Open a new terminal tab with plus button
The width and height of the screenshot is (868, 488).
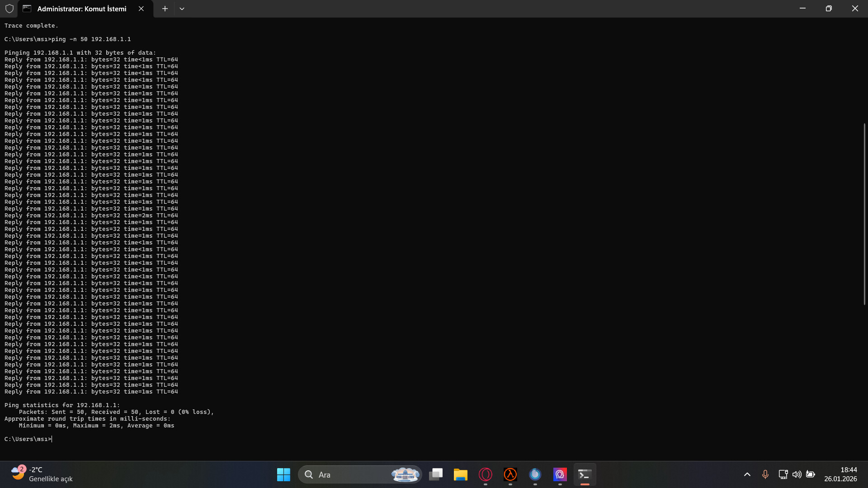coord(165,9)
